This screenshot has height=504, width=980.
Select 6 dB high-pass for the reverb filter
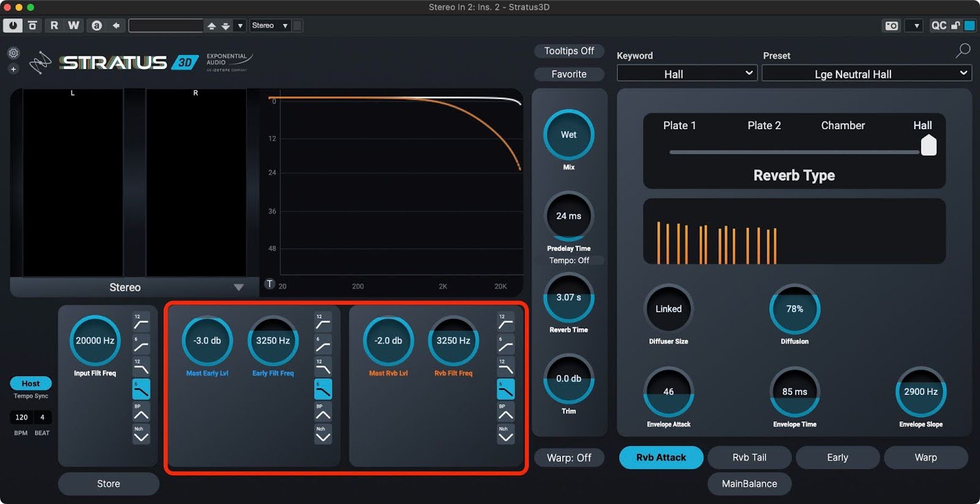coord(505,344)
